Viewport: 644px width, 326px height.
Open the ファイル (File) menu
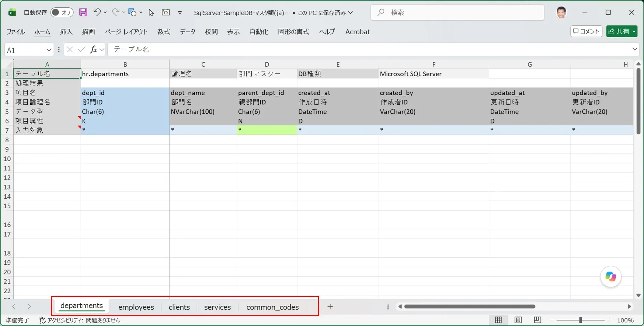coord(16,32)
